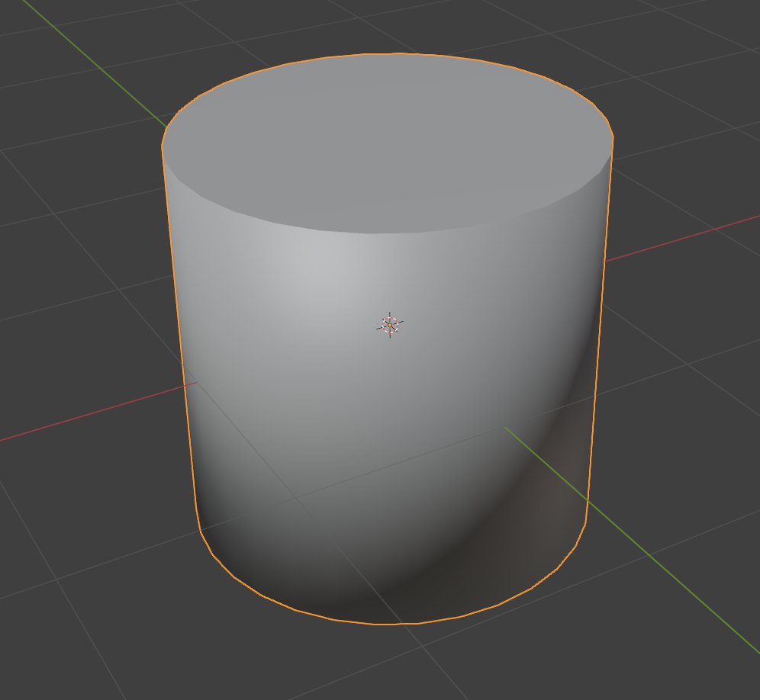Select the cylinder by its flat top face
760x700 pixels.
[x=388, y=143]
